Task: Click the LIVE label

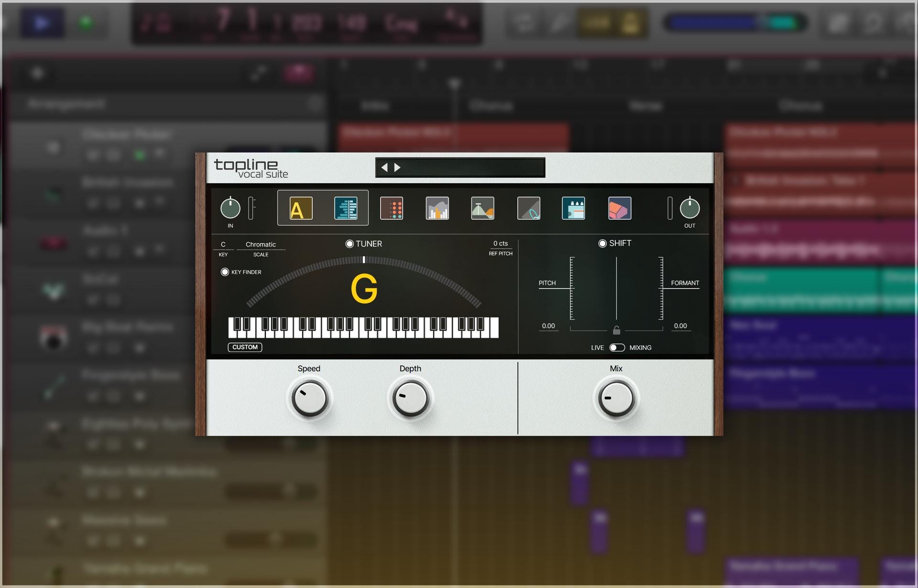Action: point(598,348)
